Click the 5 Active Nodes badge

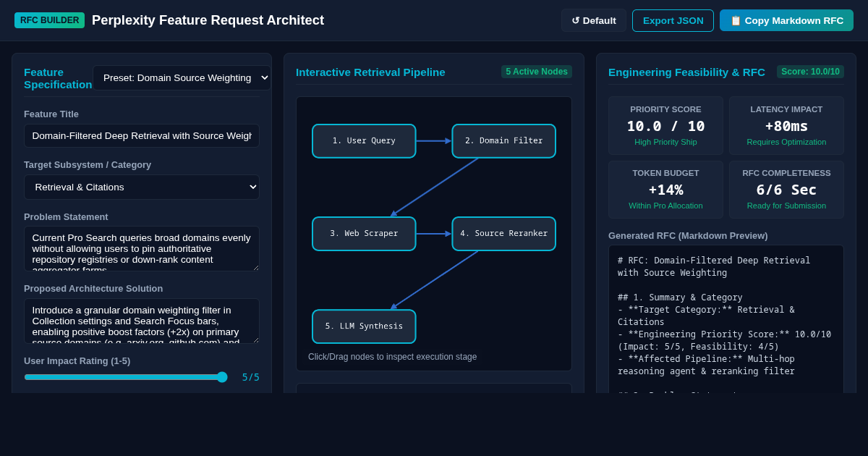click(537, 72)
